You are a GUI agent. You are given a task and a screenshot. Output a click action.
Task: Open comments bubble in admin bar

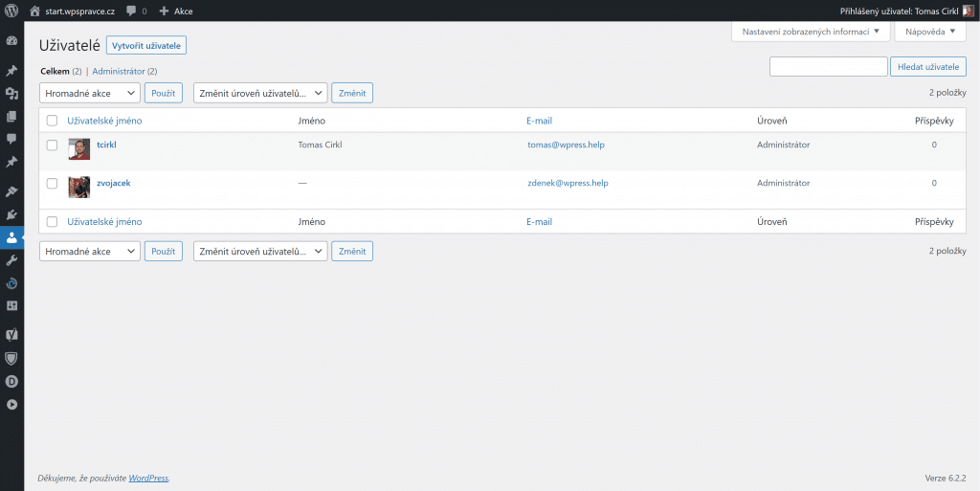pos(131,11)
